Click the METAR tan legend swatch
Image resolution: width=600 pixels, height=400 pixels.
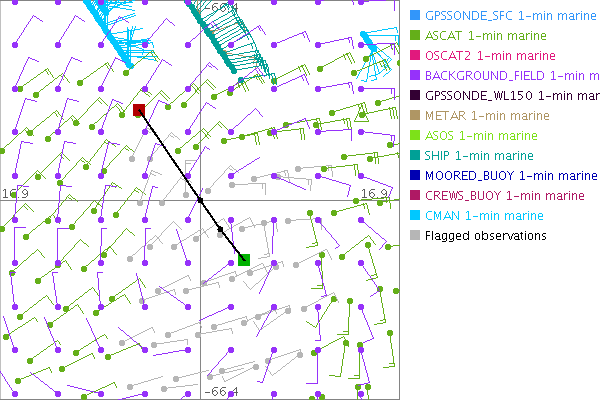click(x=414, y=115)
